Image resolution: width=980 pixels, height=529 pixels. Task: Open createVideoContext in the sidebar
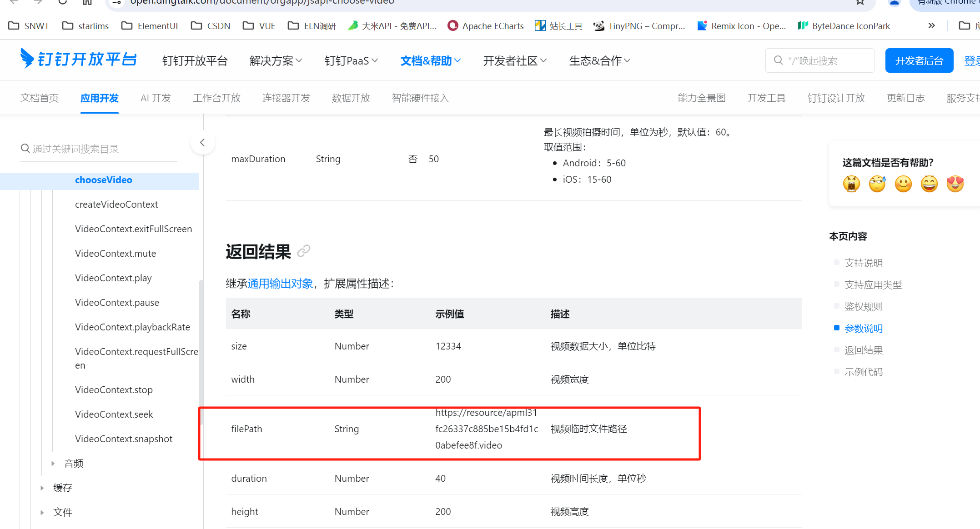(116, 205)
